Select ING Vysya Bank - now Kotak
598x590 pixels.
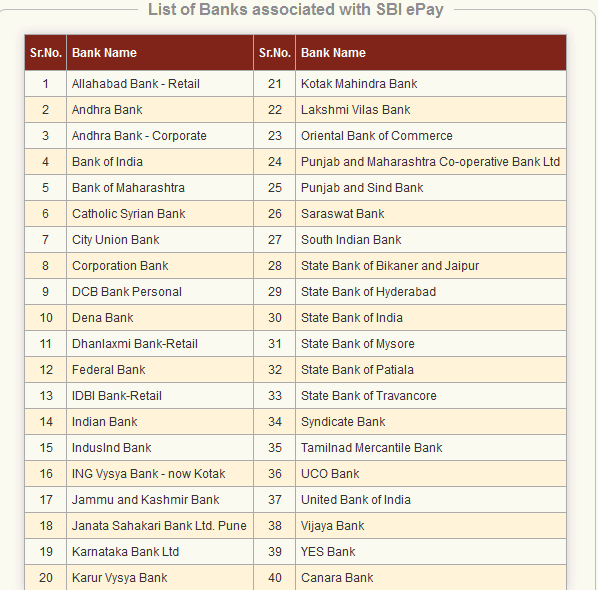[148, 474]
